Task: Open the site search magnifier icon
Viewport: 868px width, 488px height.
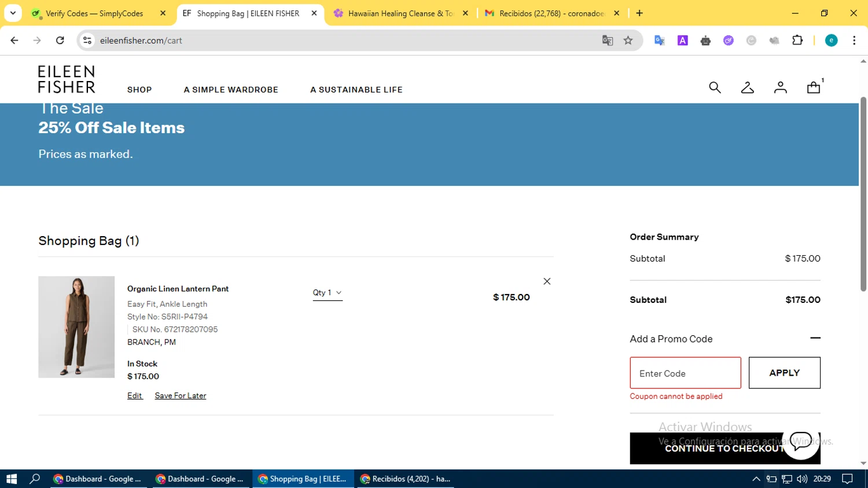Action: 715,87
